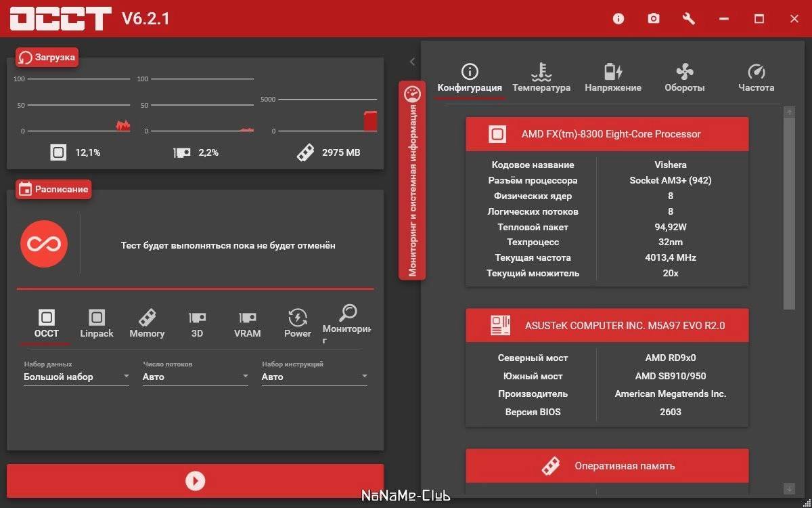812x508 pixels.
Task: Click the OCCT logo
Action: tap(60, 18)
